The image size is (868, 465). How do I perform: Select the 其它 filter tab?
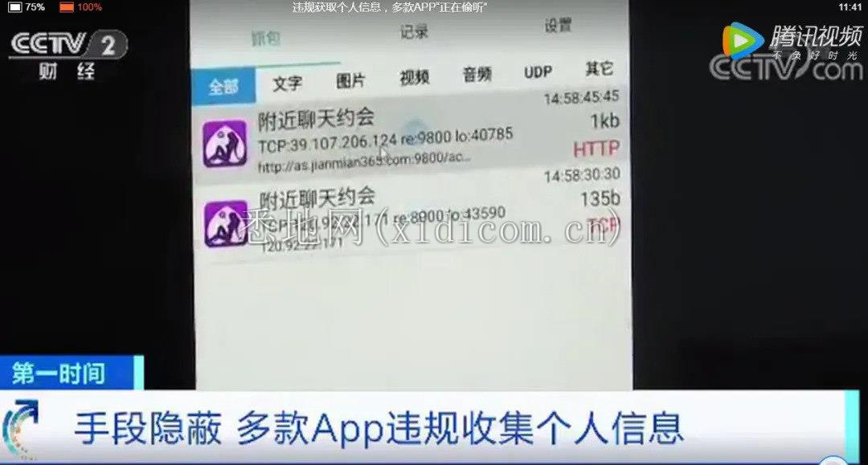(600, 68)
